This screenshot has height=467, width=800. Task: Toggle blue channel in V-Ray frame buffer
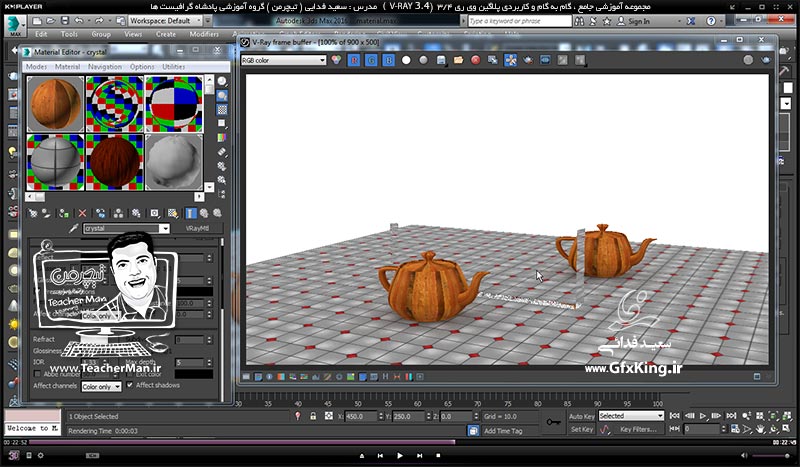(x=389, y=60)
